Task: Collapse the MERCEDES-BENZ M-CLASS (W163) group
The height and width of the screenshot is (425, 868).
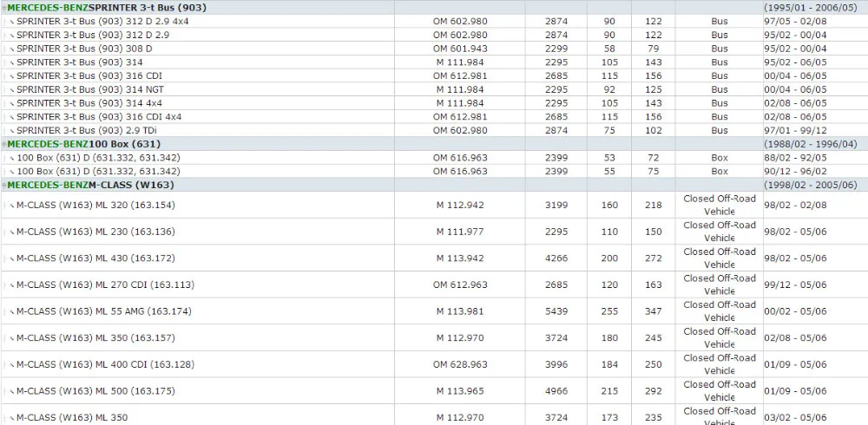Action: pyautogui.click(x=3, y=186)
